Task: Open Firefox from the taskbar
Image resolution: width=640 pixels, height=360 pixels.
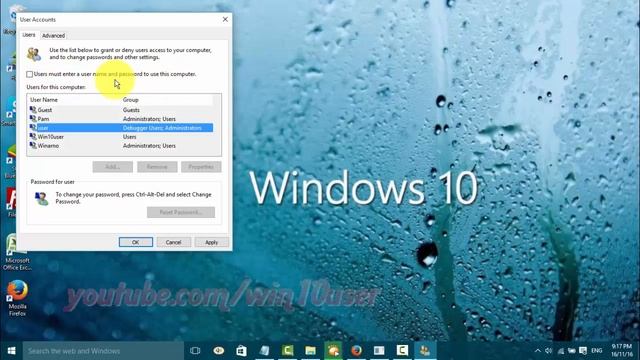Action: point(356,351)
